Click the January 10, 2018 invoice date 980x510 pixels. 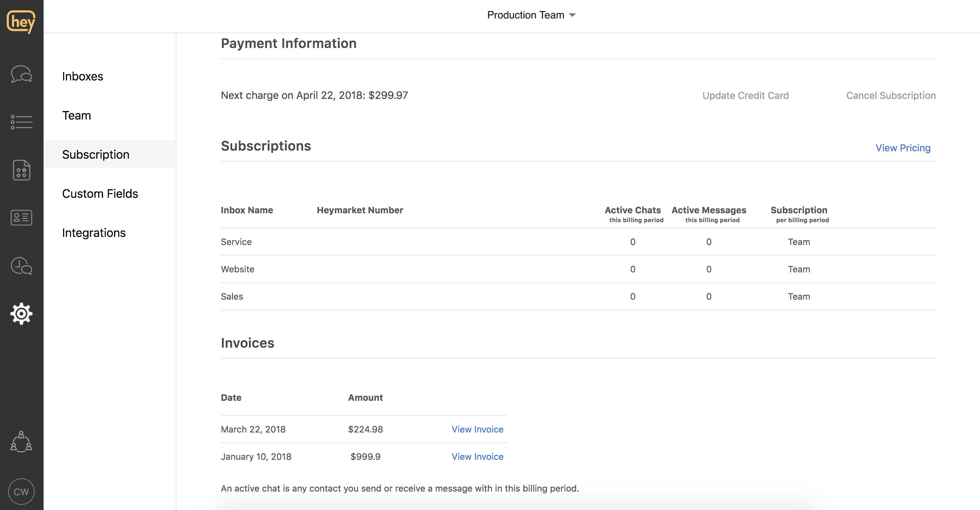[x=256, y=457]
